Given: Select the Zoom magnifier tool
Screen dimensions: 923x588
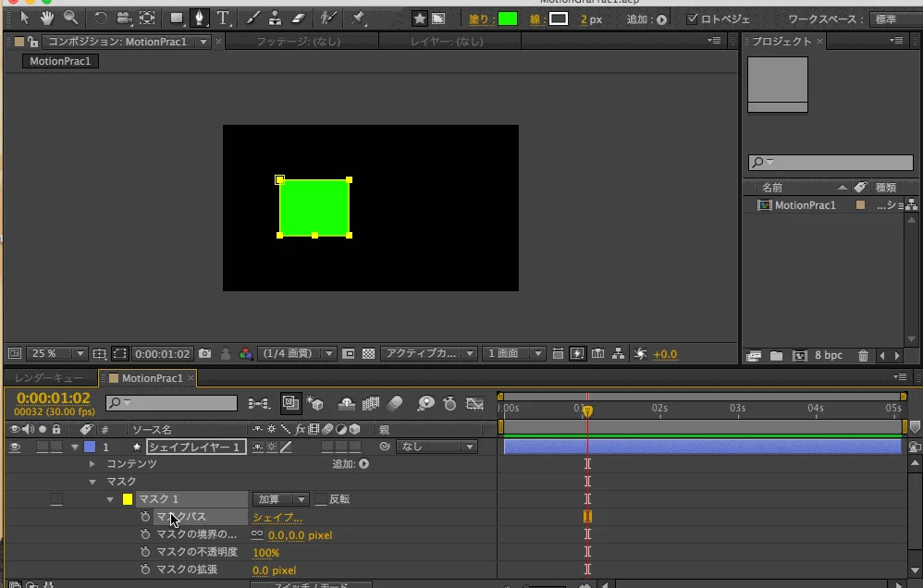Looking at the screenshot, I should (x=70, y=18).
